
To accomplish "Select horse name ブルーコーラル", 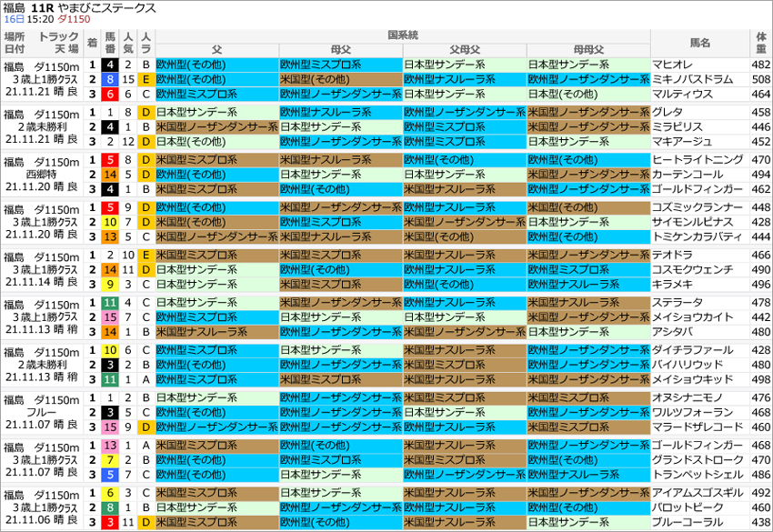I will click(x=688, y=523).
